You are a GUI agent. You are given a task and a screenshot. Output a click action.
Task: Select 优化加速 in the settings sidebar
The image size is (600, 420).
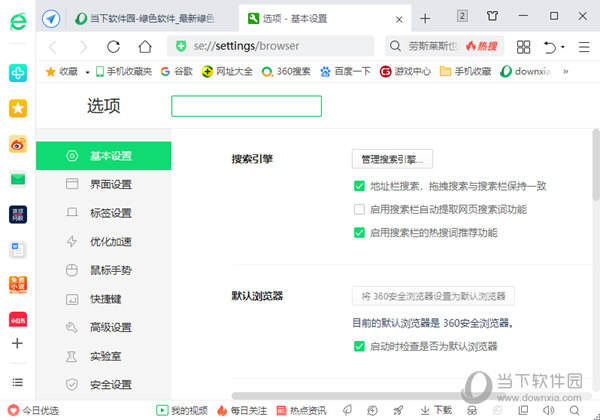103,242
